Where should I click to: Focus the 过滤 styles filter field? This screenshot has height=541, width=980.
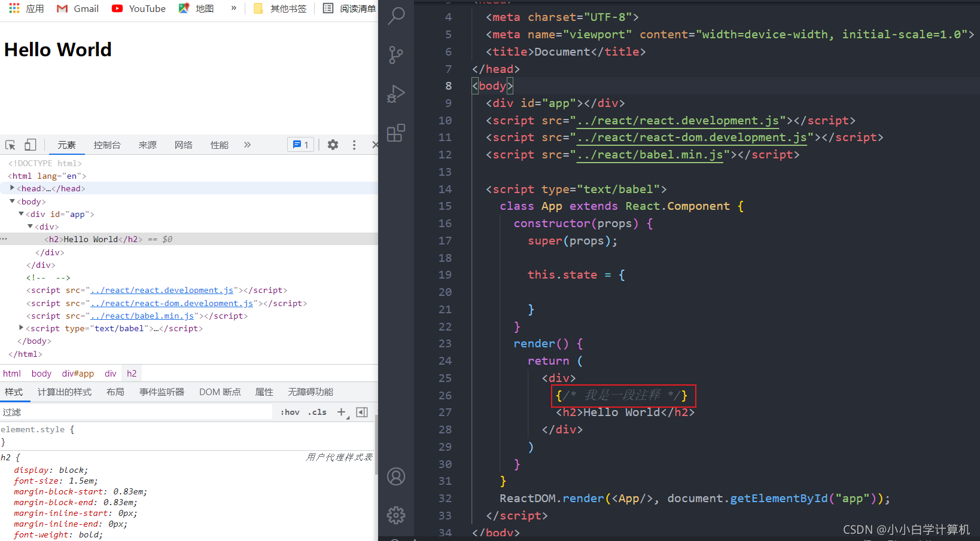pyautogui.click(x=136, y=412)
